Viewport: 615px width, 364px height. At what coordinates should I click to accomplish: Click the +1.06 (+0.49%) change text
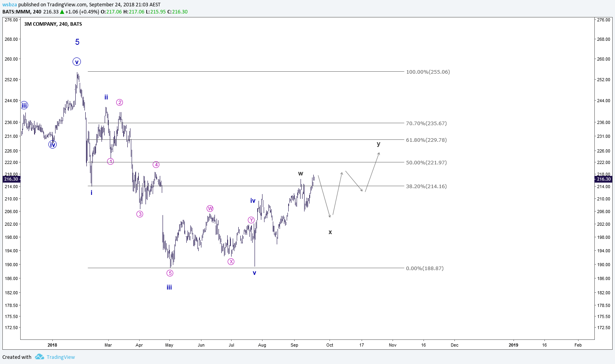82,12
